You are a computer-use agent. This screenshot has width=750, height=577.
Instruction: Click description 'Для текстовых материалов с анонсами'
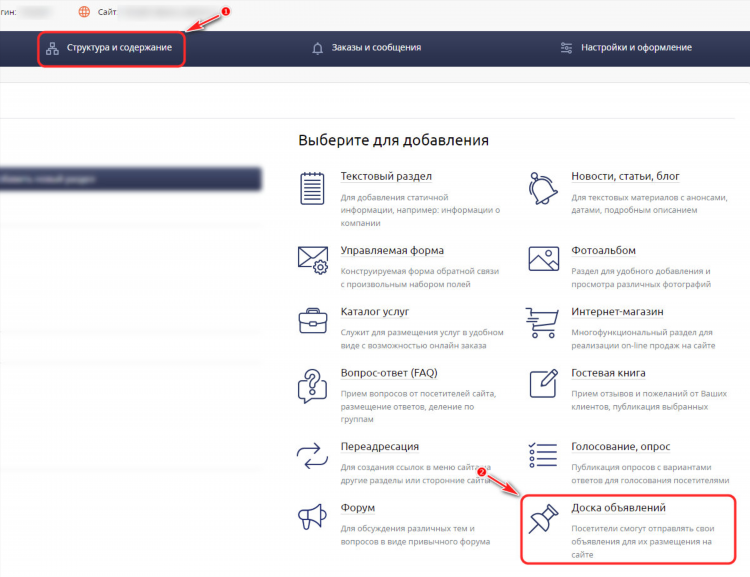[x=649, y=204]
